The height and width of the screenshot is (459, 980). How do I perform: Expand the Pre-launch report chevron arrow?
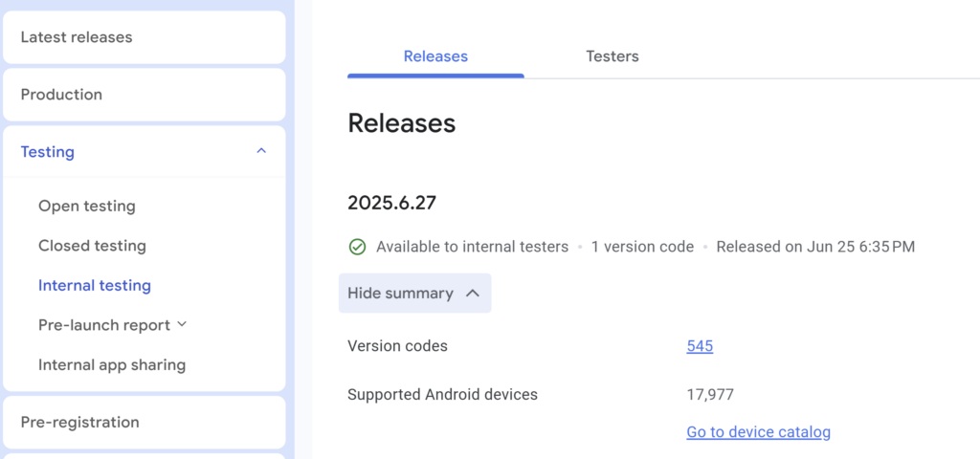click(182, 324)
